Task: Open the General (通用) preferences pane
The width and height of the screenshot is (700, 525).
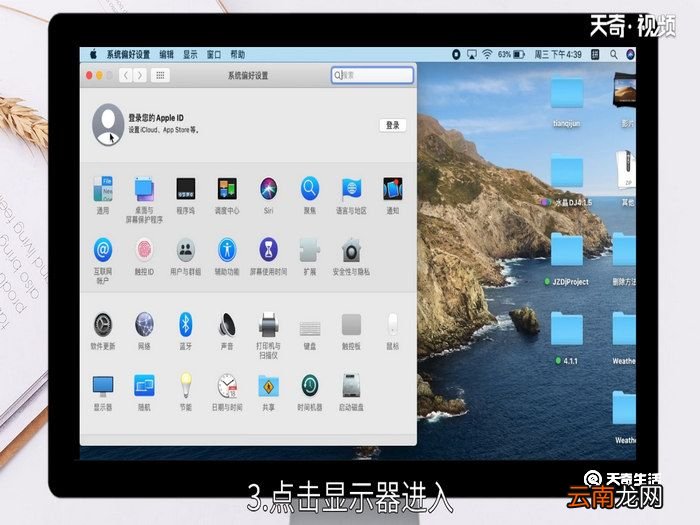Action: point(103,189)
